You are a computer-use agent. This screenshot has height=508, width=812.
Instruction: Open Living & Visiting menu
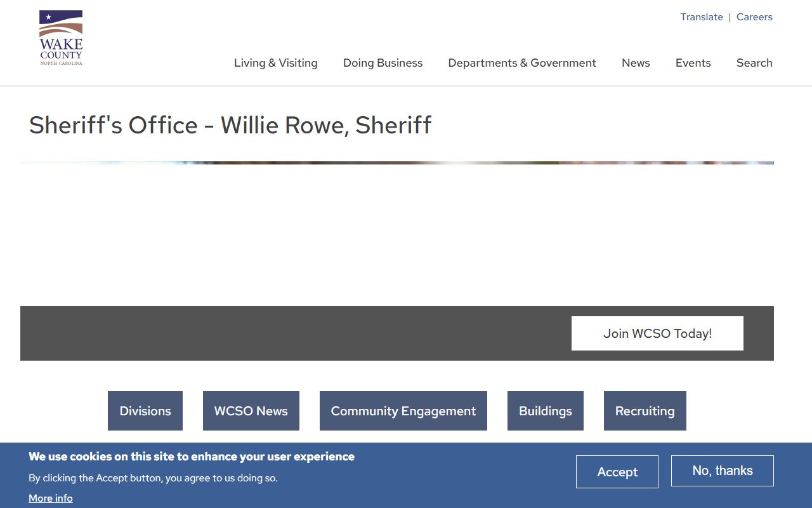click(275, 63)
